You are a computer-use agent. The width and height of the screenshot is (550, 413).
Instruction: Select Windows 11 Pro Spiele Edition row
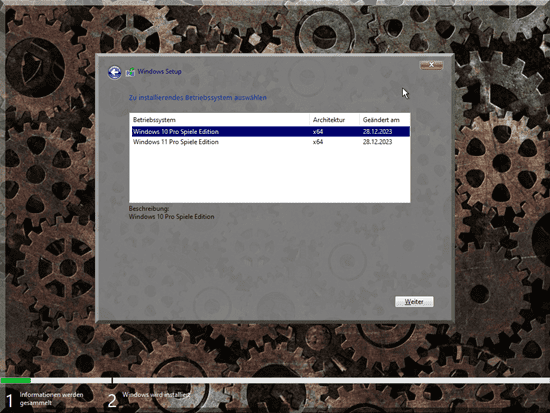[269, 142]
